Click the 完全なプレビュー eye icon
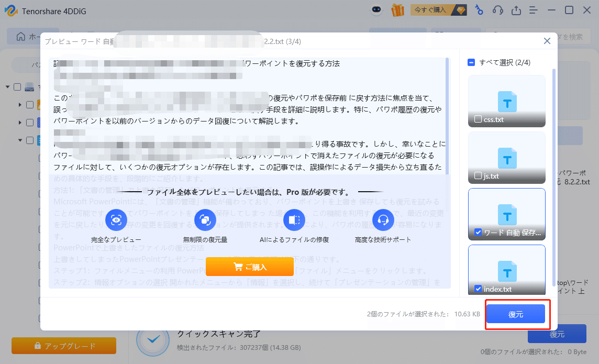 (116, 219)
